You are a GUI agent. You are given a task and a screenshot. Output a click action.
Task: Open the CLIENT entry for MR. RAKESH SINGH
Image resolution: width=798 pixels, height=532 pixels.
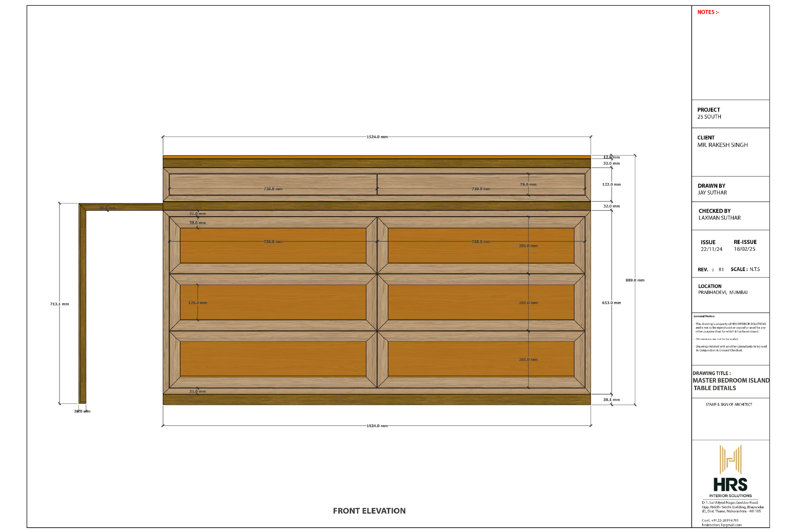(x=722, y=141)
